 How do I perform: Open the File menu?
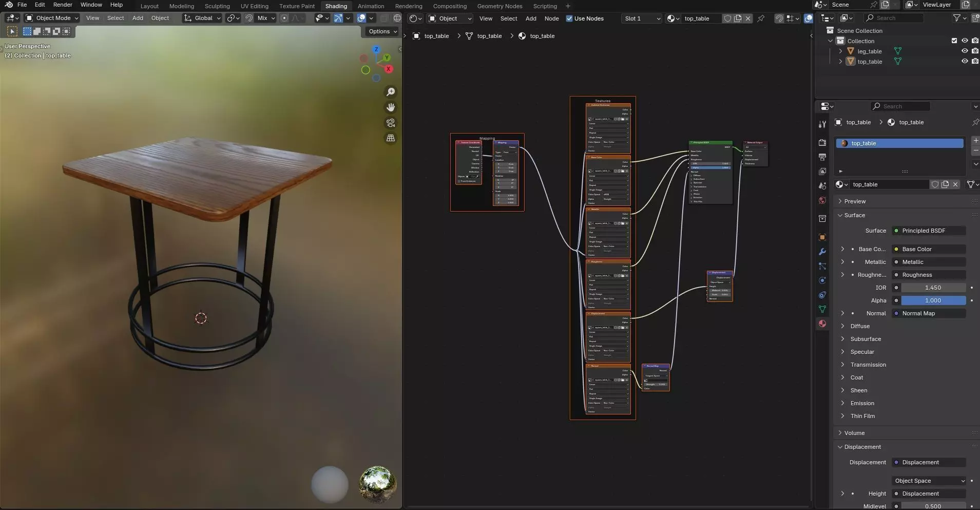(22, 5)
